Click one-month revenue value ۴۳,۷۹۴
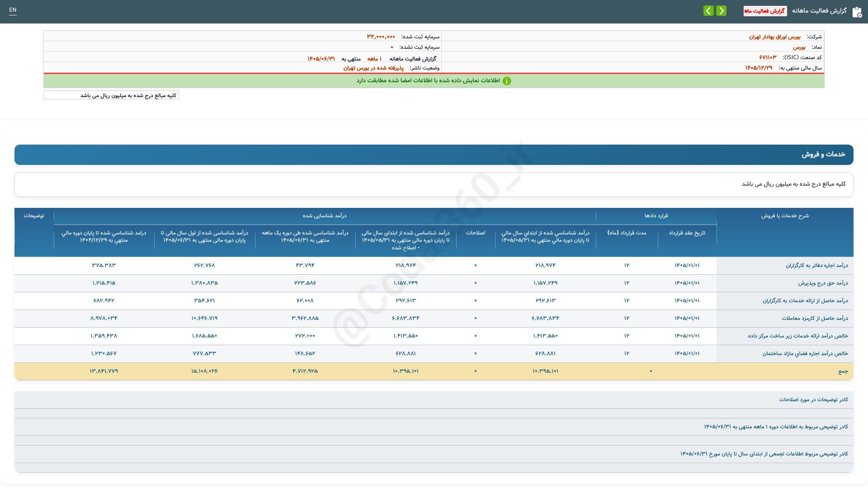The height and width of the screenshot is (488, 868). 305,265
